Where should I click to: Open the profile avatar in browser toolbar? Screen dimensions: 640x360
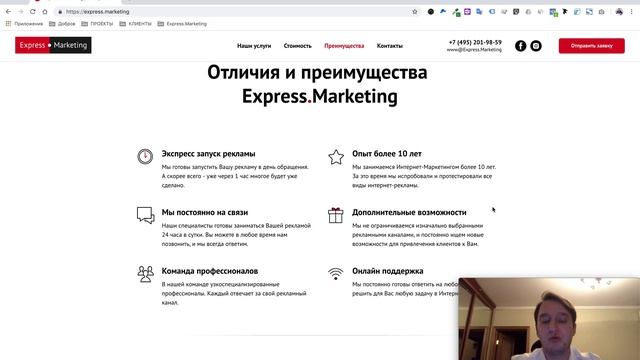(x=619, y=12)
